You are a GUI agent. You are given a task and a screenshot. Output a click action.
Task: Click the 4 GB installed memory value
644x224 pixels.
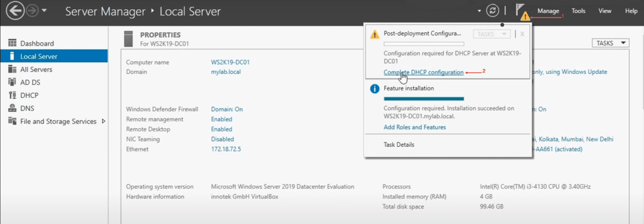pos(486,196)
